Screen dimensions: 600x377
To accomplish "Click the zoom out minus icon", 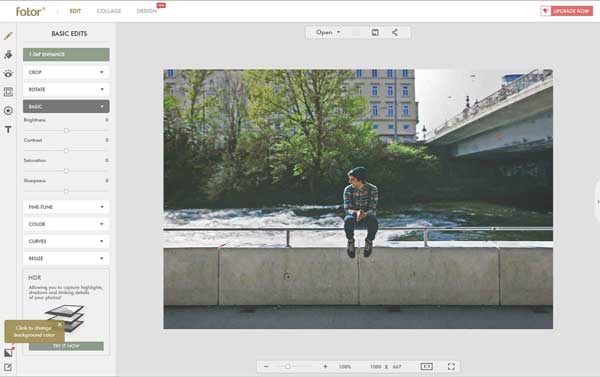I will 266,367.
